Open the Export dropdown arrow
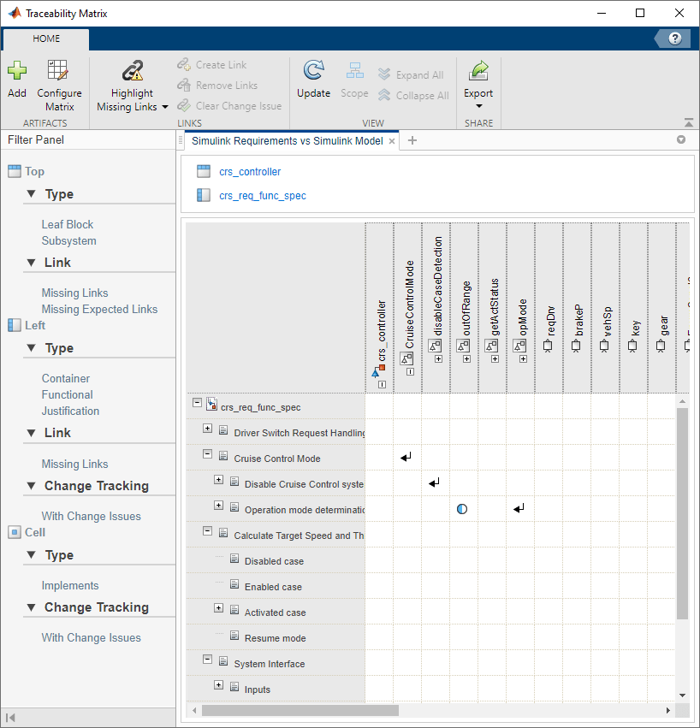 (x=478, y=106)
